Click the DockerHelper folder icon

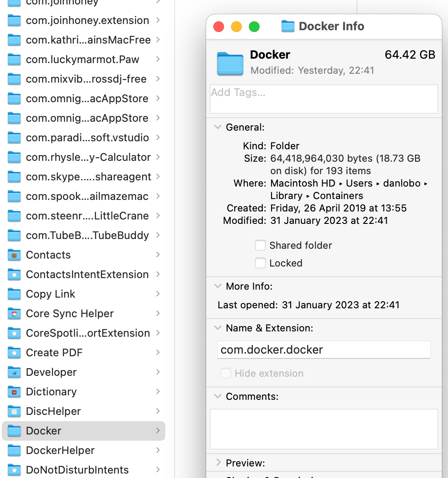tap(14, 450)
